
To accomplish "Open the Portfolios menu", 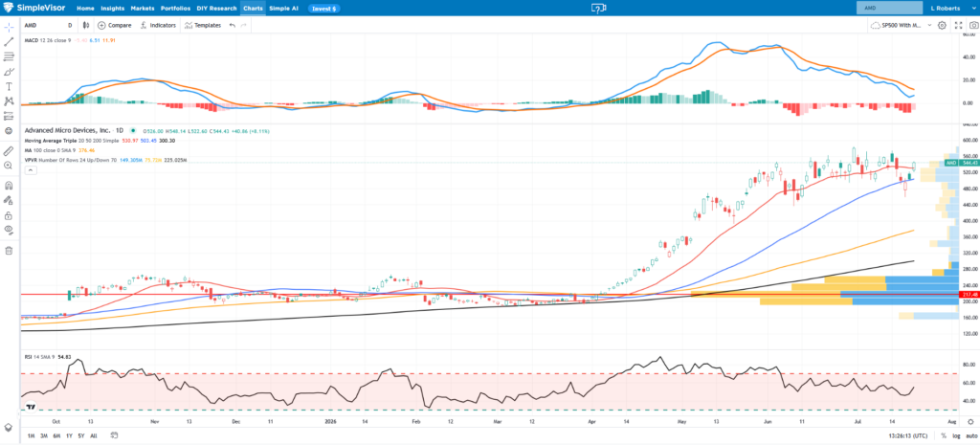I will pos(176,9).
